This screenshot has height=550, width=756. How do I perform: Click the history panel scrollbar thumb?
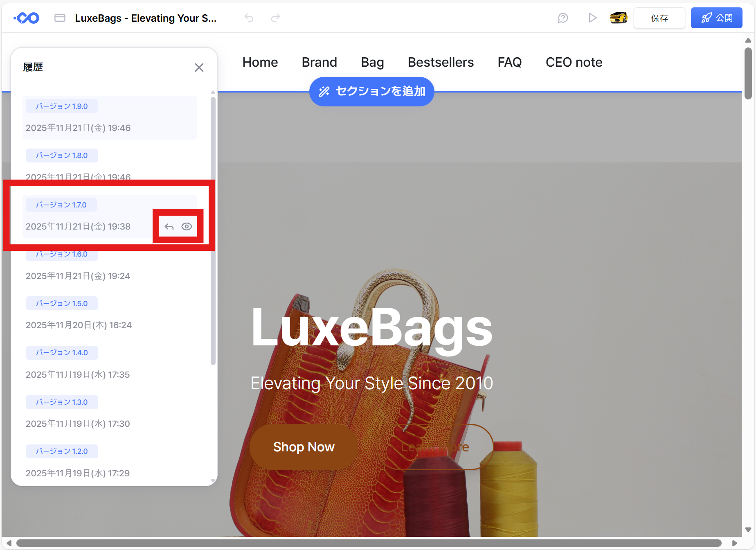coord(213,231)
